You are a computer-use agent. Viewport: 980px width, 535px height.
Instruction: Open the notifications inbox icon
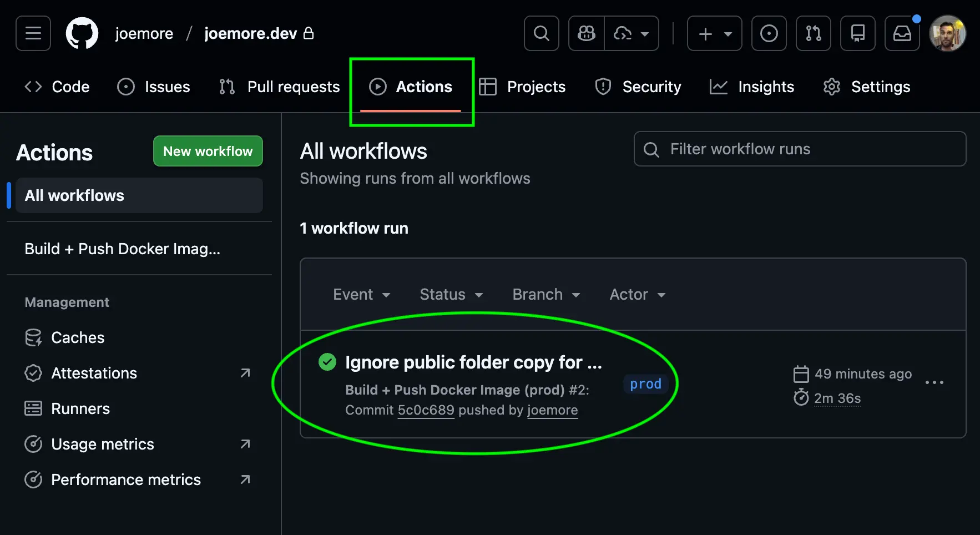pos(902,33)
